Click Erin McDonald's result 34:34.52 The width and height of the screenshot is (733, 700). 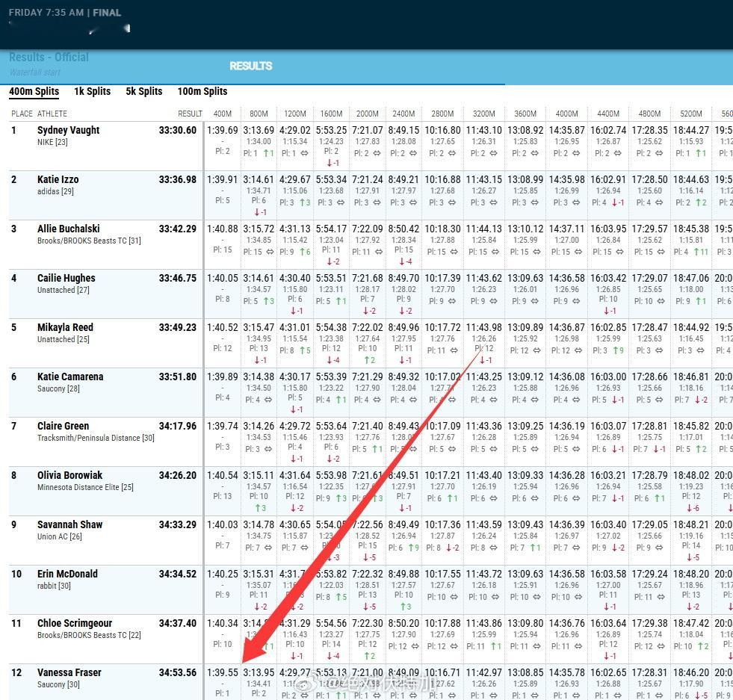coord(178,574)
